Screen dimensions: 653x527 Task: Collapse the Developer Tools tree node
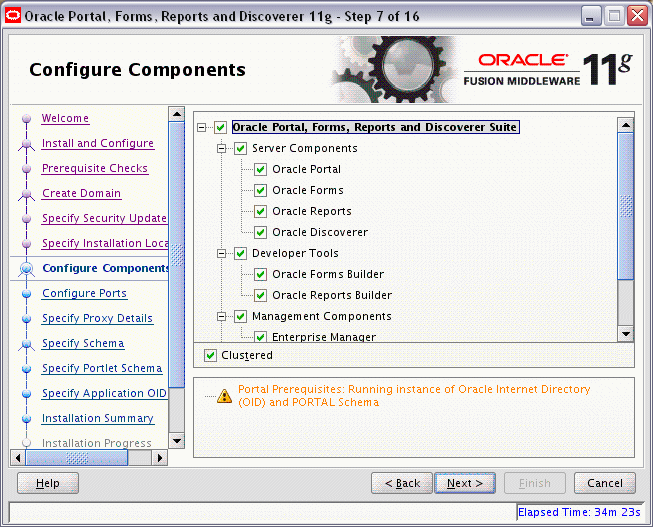pos(222,253)
